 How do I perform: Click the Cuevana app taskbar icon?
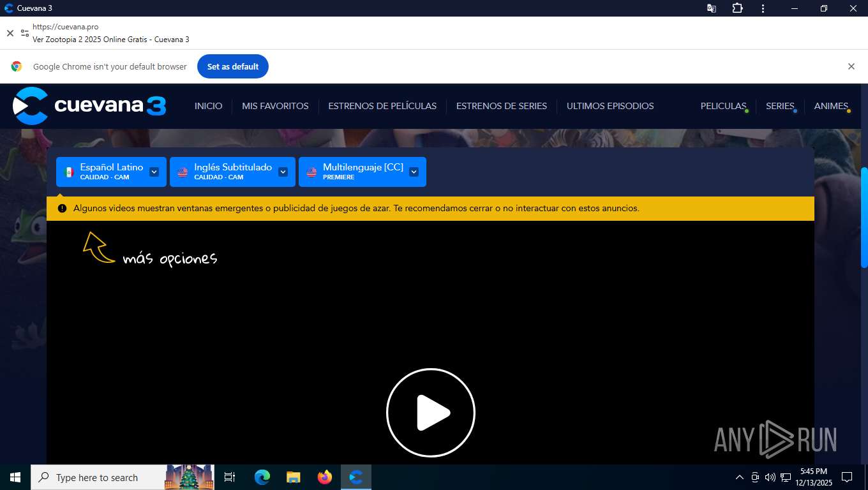356,477
